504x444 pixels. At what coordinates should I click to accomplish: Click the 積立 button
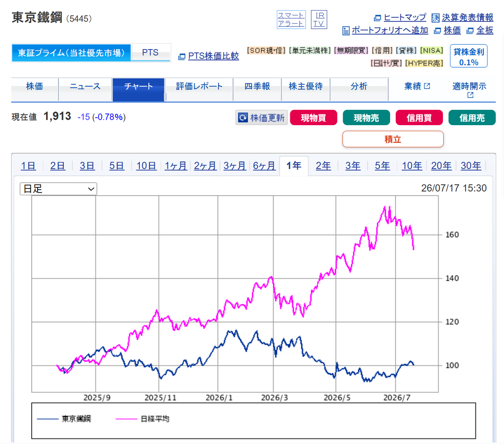point(393,139)
